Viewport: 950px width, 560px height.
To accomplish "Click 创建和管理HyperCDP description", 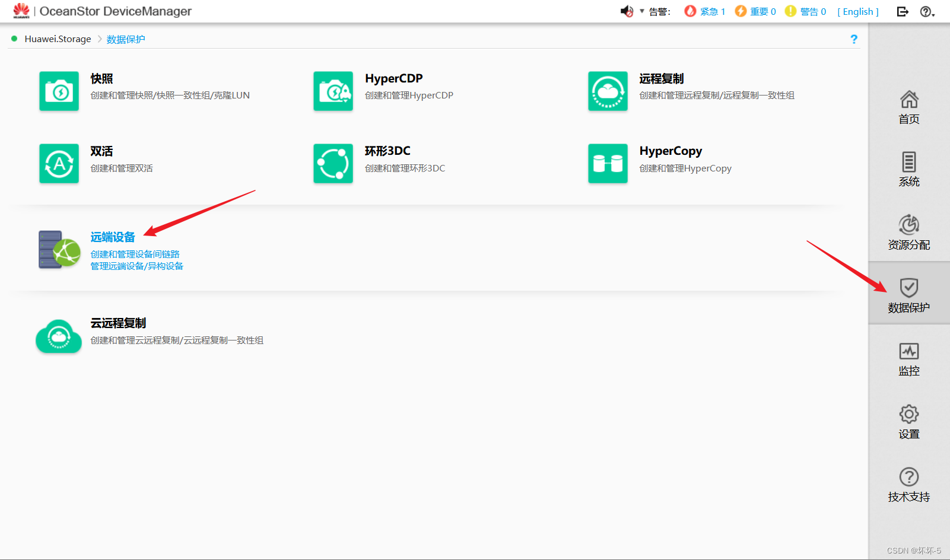I will (409, 96).
